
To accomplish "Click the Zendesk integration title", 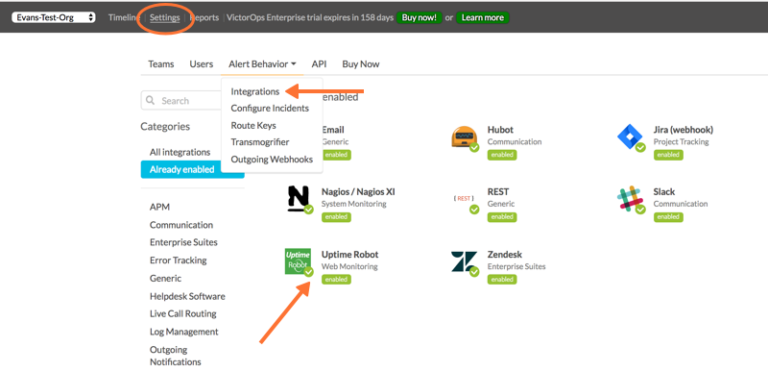I will [504, 255].
